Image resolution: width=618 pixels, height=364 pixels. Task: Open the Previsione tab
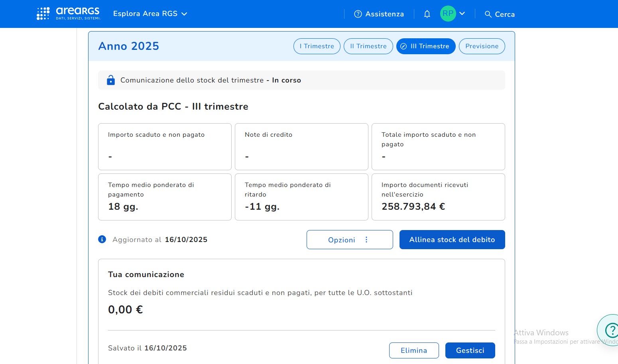click(x=482, y=46)
